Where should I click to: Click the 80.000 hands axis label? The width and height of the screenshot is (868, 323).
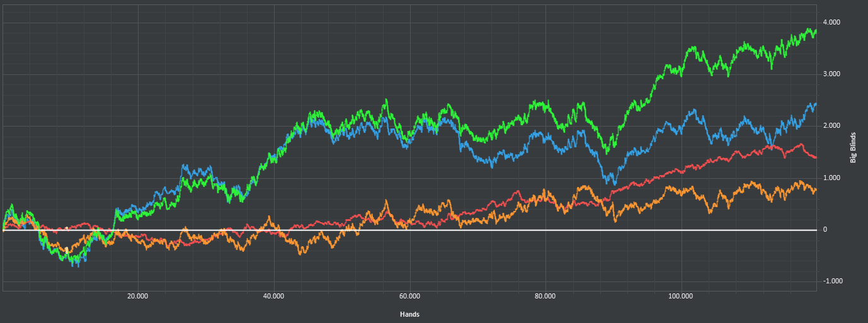[545, 296]
